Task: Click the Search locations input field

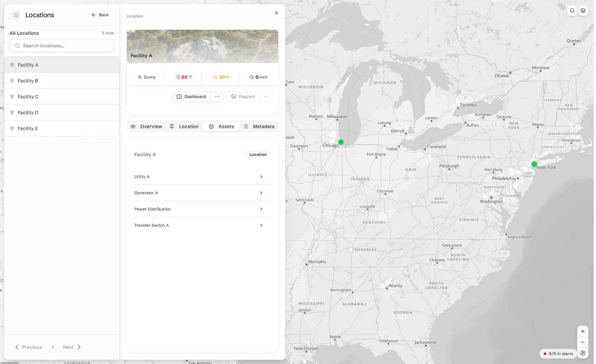Action: click(x=62, y=45)
